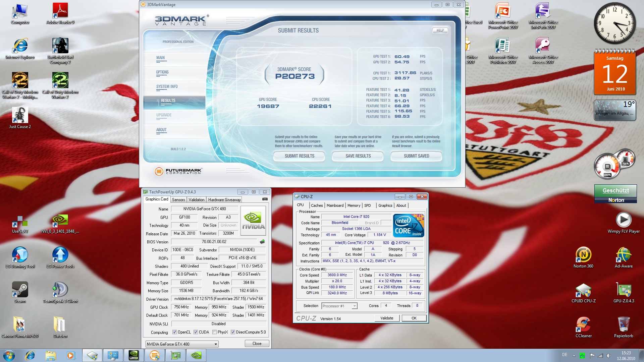Image resolution: width=644 pixels, height=362 pixels.
Task: Launch CCleaner desktop shortcut
Action: pyautogui.click(x=583, y=327)
